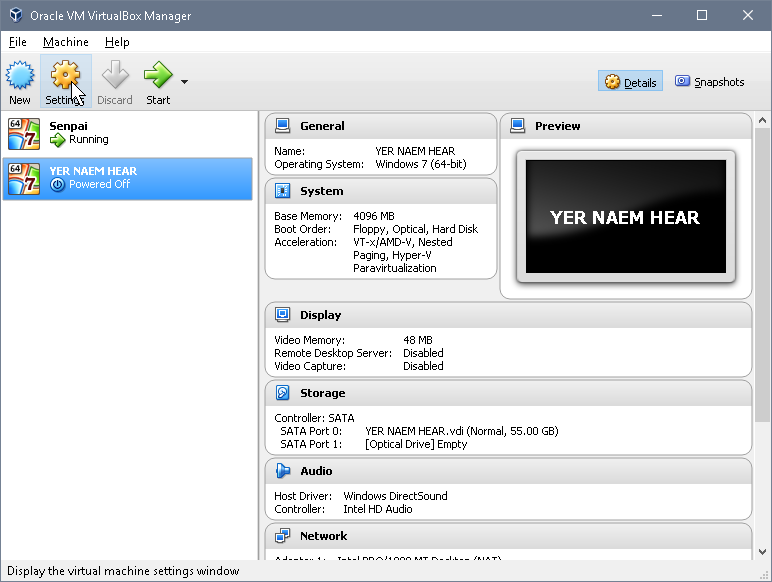Screen dimensions: 772x582
Task: Click the [Optical Drive] Empty entry
Action: click(x=416, y=444)
